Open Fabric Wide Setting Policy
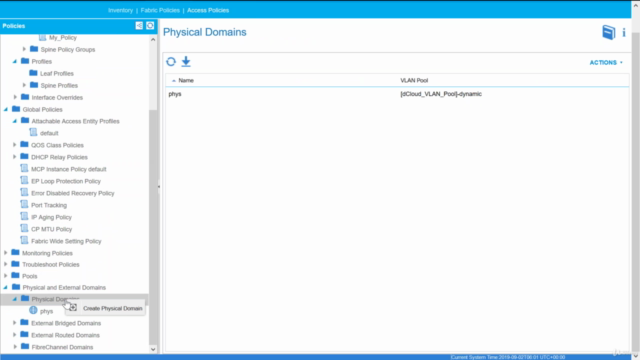This screenshot has height=360, width=640. coord(66,241)
